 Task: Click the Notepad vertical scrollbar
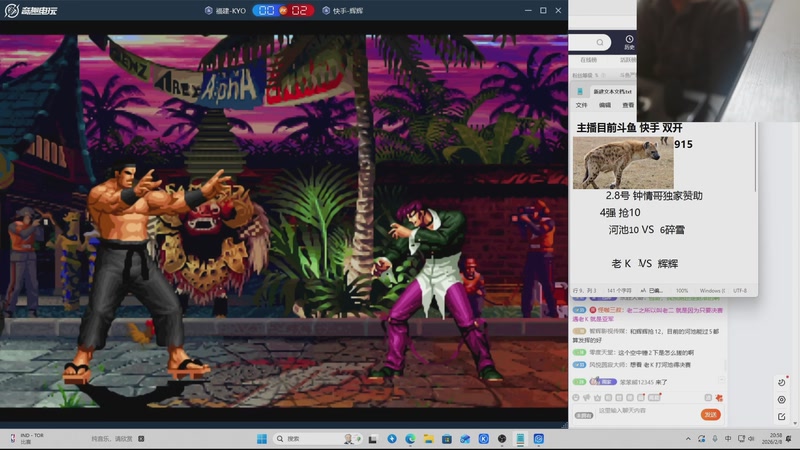click(755, 158)
